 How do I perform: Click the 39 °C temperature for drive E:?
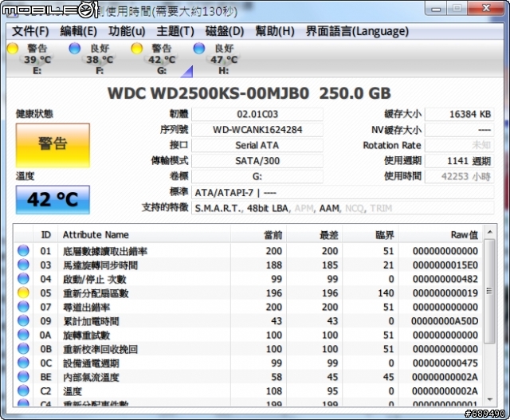(37, 60)
